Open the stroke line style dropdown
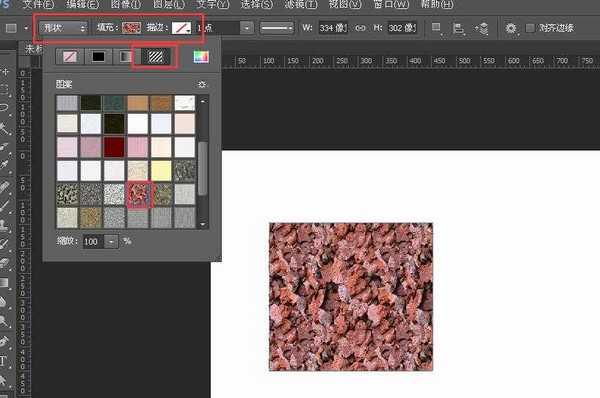 tap(277, 28)
